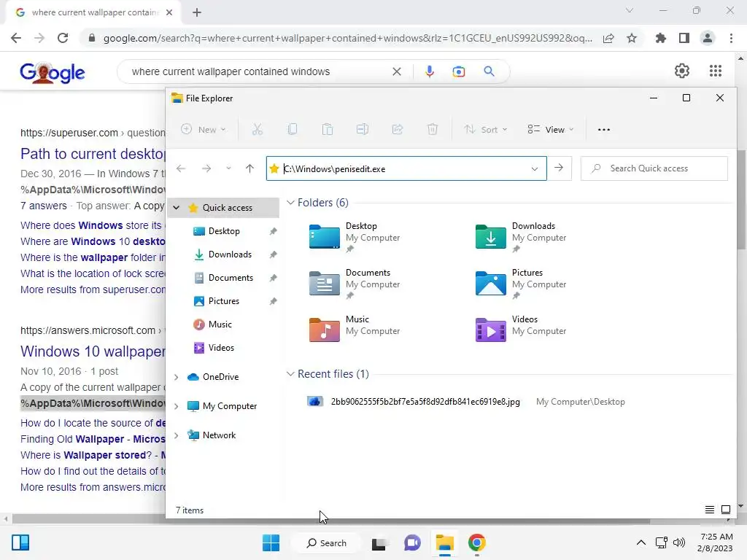747x560 pixels.
Task: Bookmark this page with star icon in Chrome
Action: click(632, 38)
